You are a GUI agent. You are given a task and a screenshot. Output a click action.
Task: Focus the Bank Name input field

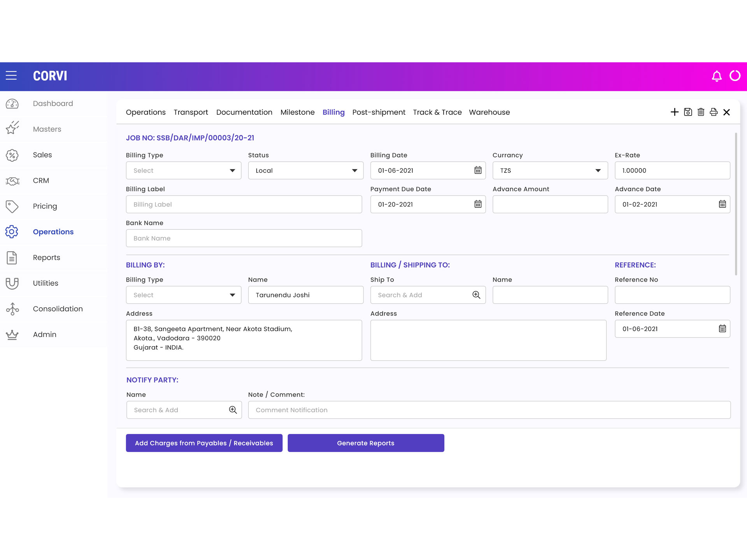click(x=244, y=238)
